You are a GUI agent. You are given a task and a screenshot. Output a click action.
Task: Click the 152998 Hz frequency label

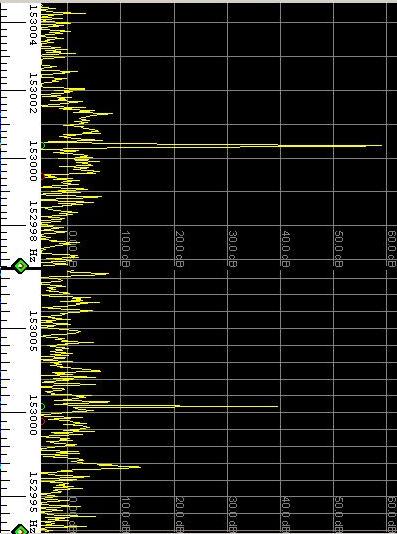click(33, 231)
